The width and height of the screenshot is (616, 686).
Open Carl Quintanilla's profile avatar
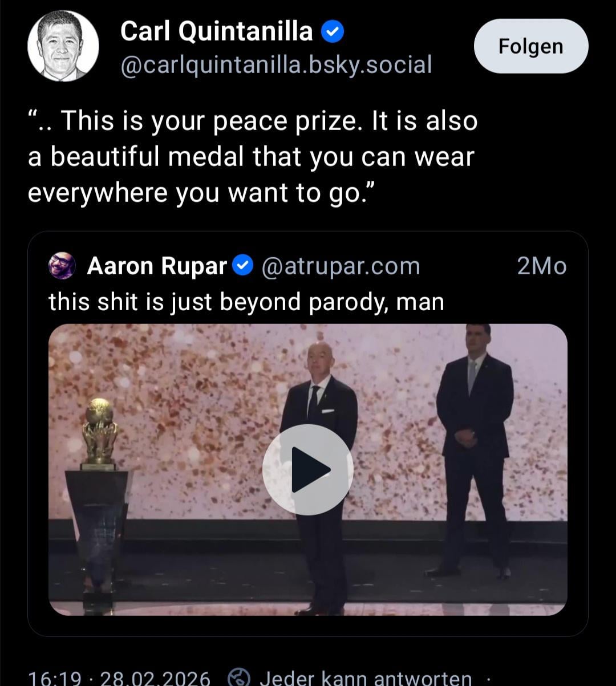click(63, 46)
